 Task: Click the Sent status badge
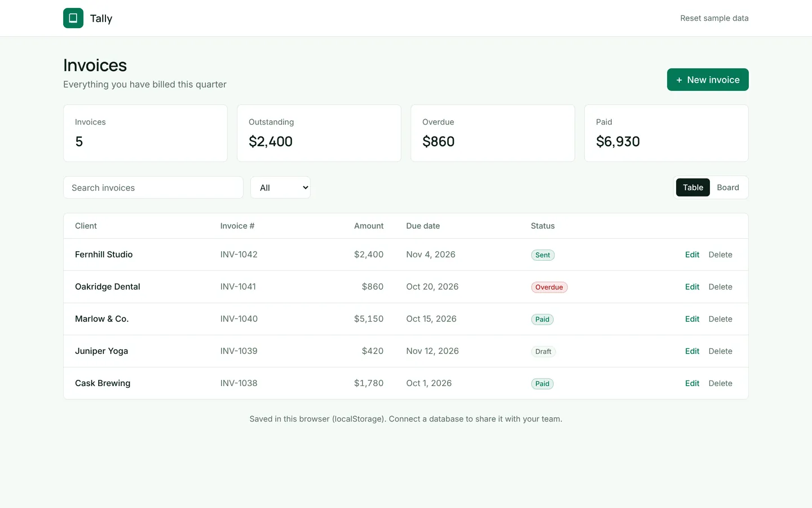point(542,255)
